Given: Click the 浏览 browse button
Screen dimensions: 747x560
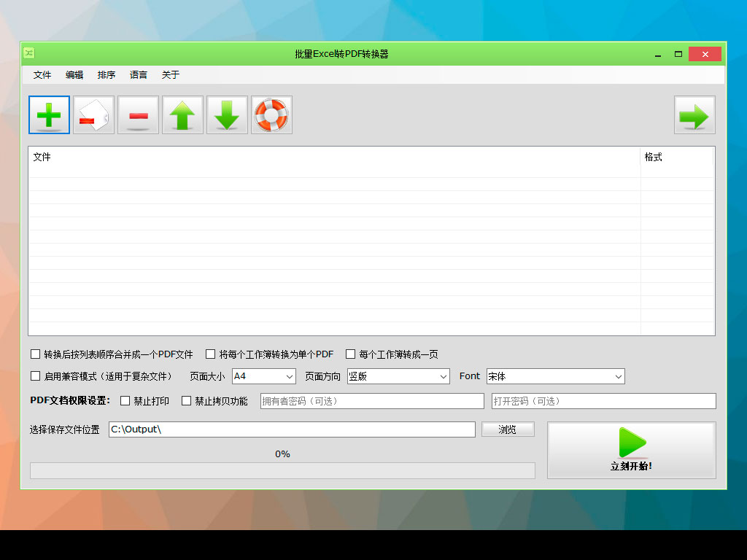Looking at the screenshot, I should 508,429.
